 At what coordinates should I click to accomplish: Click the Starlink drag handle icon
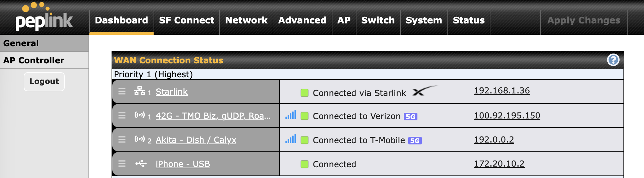click(122, 92)
